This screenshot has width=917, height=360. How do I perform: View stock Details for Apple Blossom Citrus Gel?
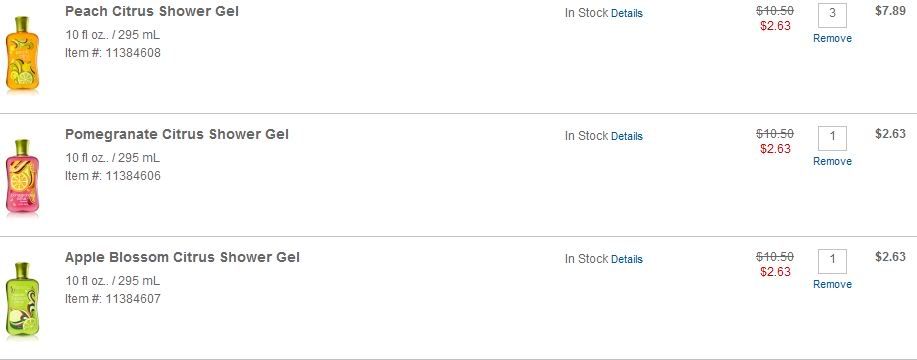[626, 259]
